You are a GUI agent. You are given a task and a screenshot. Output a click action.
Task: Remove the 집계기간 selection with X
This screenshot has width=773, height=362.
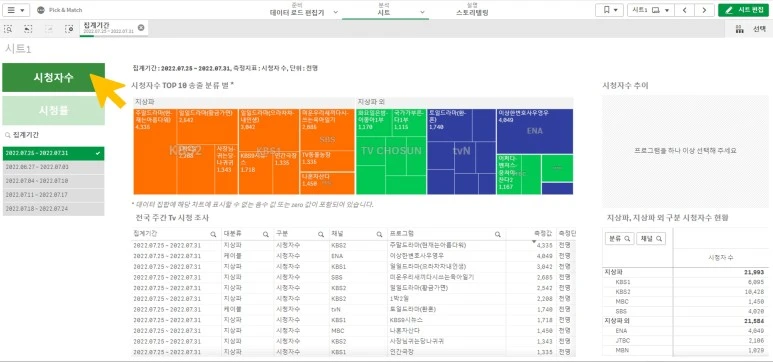141,28
